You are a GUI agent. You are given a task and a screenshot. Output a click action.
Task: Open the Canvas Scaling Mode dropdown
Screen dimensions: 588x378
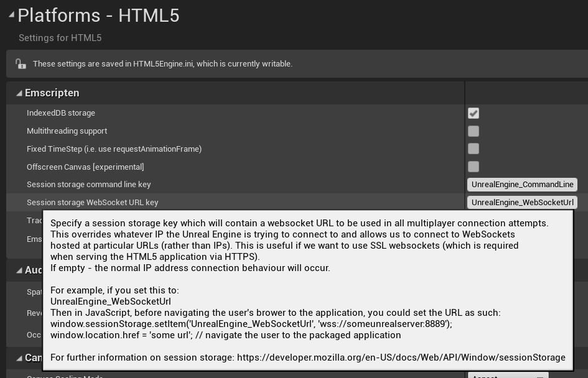(508, 375)
